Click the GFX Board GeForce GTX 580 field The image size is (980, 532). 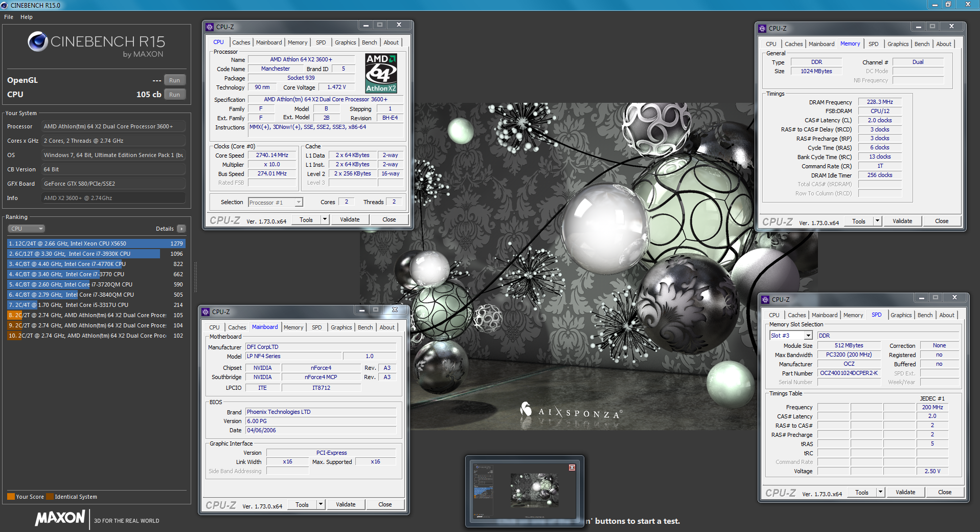[113, 184]
